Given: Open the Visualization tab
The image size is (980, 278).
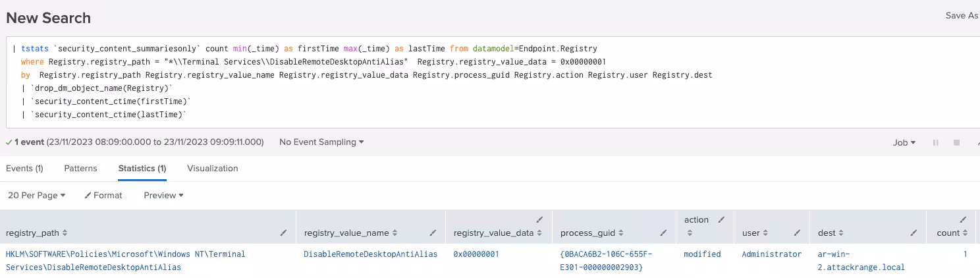Looking at the screenshot, I should (212, 168).
